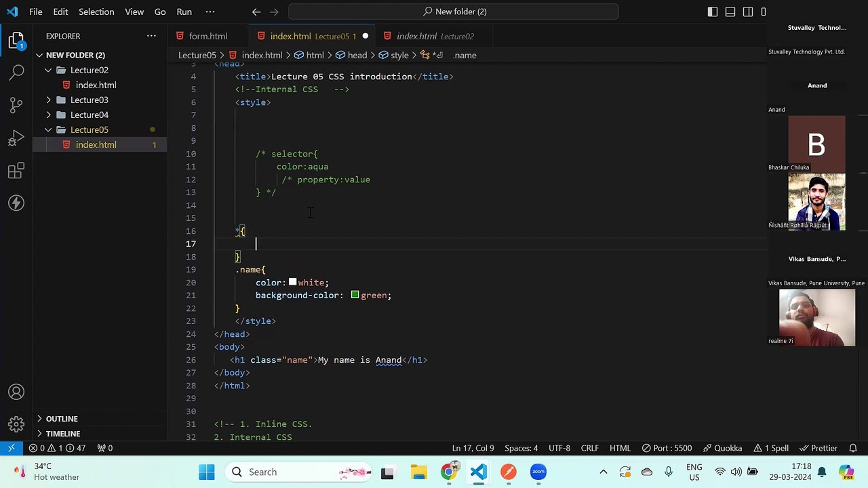Image resolution: width=868 pixels, height=488 pixels.
Task: Toggle the secondary side bar layout button
Action: click(748, 12)
